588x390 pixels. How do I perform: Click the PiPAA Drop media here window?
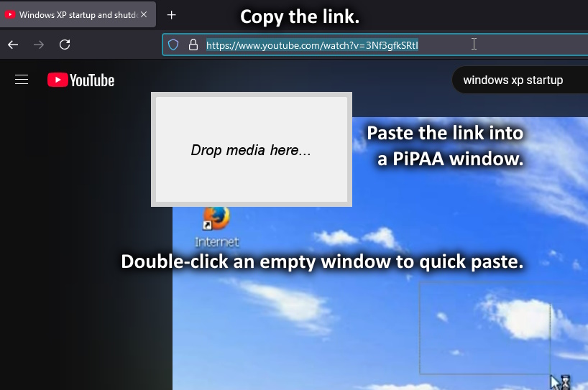pos(252,149)
